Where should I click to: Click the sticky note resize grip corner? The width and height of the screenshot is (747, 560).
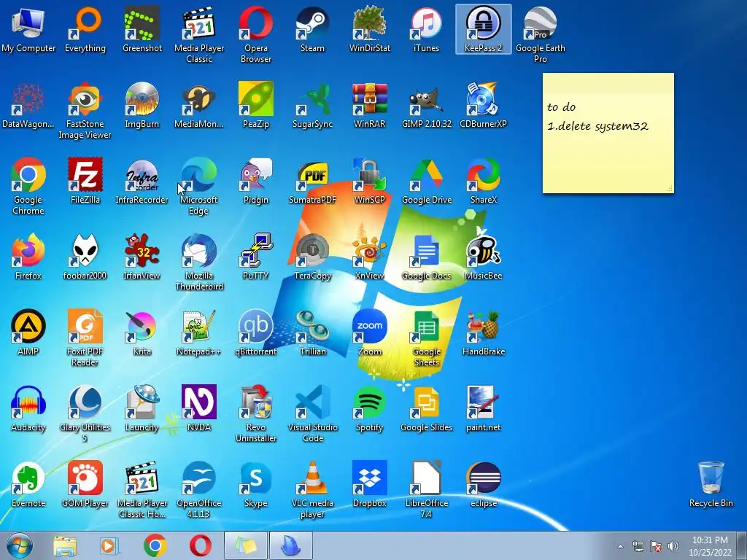(670, 189)
